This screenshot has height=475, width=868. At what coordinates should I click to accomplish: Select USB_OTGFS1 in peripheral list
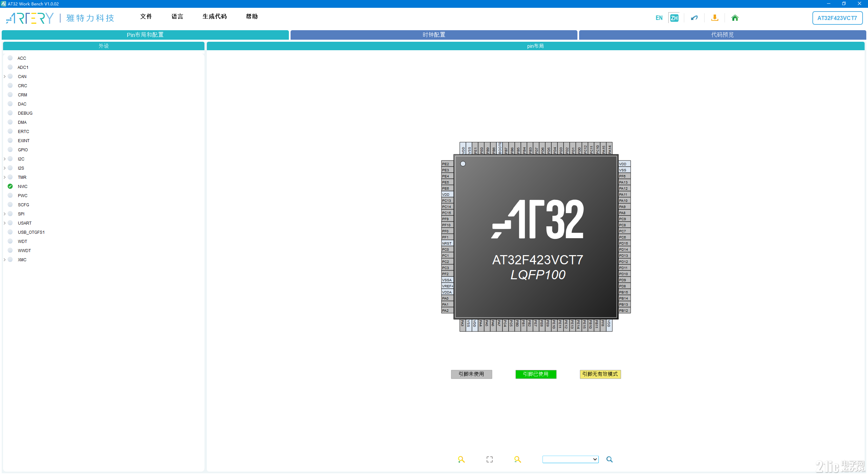[x=31, y=232]
